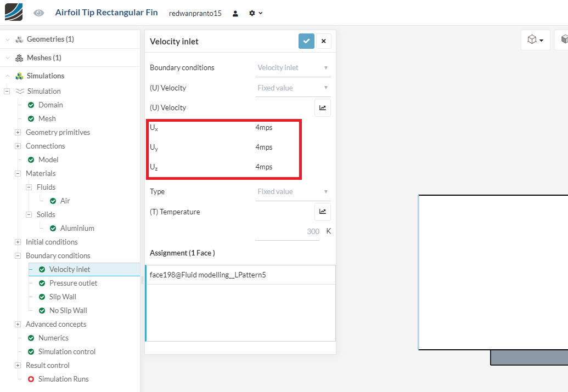Screen dimensions: 568x392
Task: Close the Velocity inlet panel
Action: [x=324, y=41]
